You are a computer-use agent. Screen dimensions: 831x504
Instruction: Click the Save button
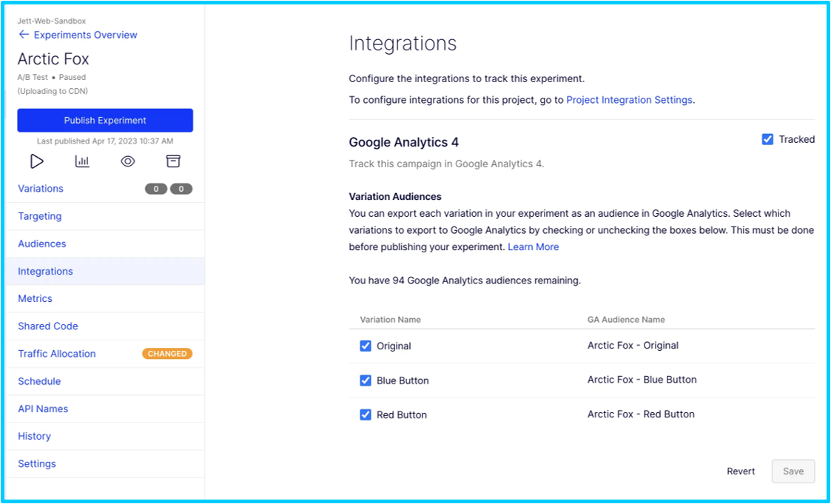pyautogui.click(x=793, y=471)
